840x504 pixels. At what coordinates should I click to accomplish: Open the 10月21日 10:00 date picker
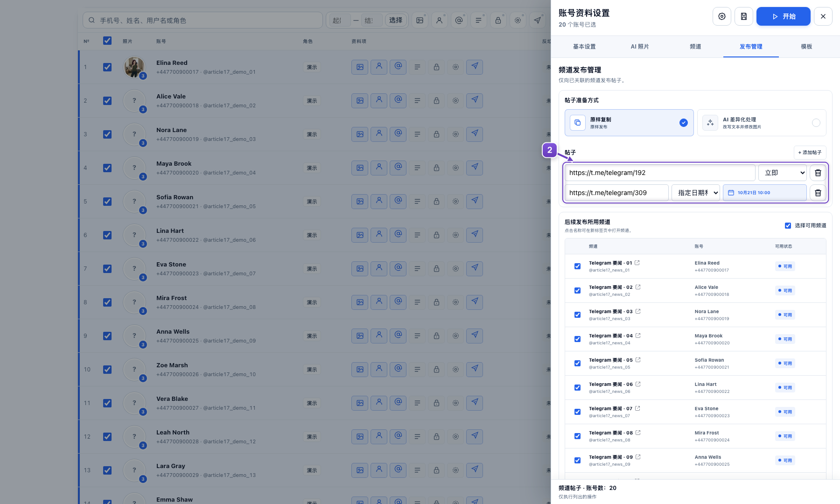click(764, 193)
